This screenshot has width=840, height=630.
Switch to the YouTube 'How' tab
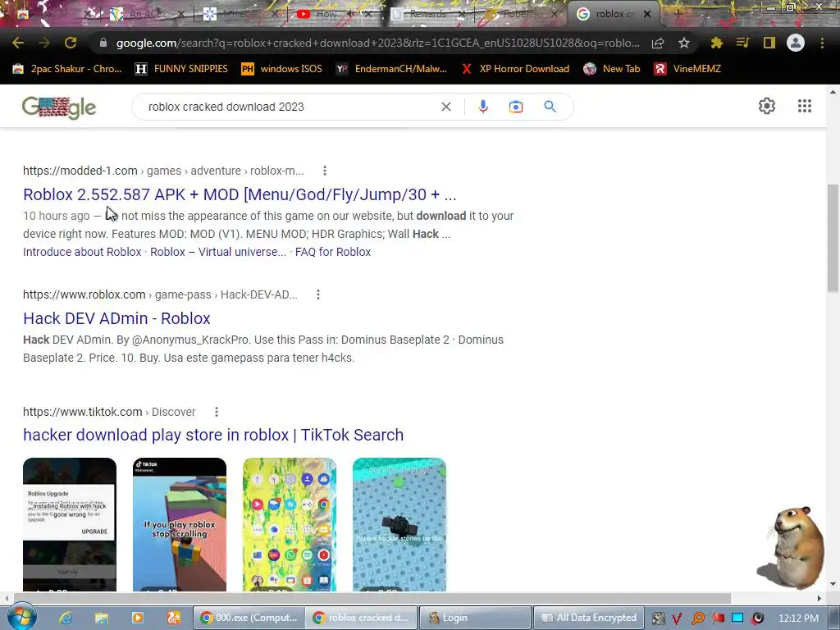pyautogui.click(x=326, y=14)
